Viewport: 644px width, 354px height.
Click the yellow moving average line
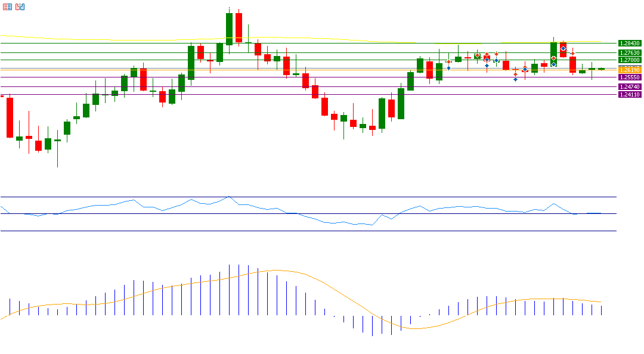[89, 40]
